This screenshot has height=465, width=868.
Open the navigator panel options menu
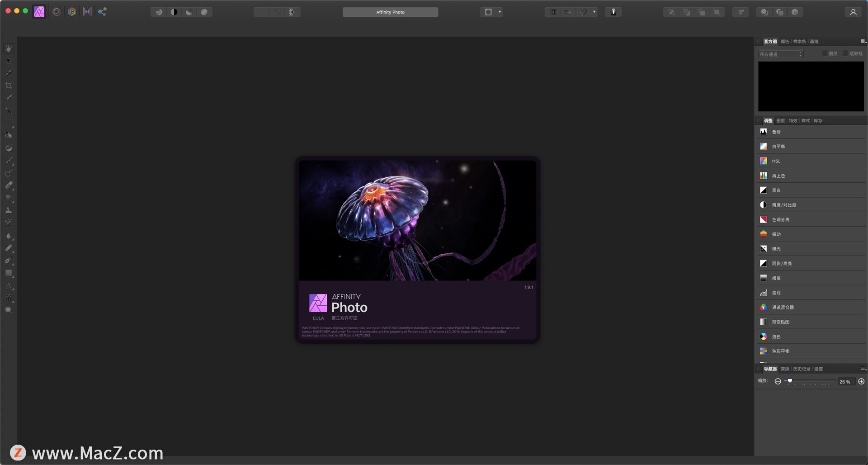pyautogui.click(x=863, y=369)
